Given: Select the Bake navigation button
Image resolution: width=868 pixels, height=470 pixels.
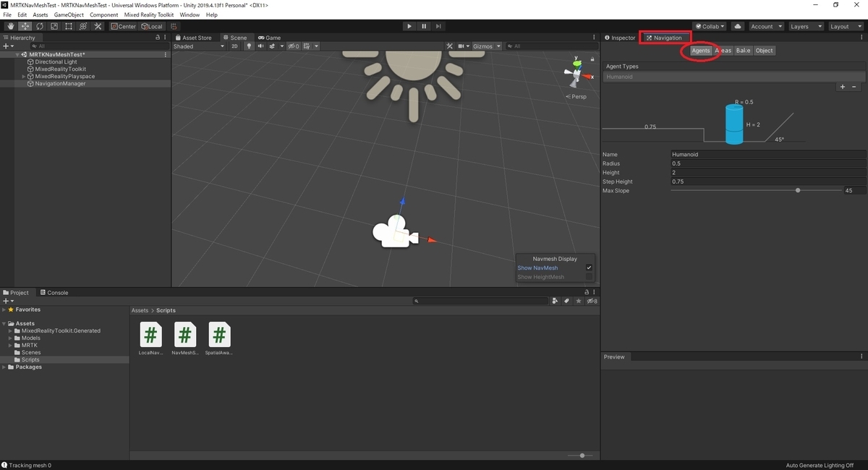Looking at the screenshot, I should tap(743, 51).
